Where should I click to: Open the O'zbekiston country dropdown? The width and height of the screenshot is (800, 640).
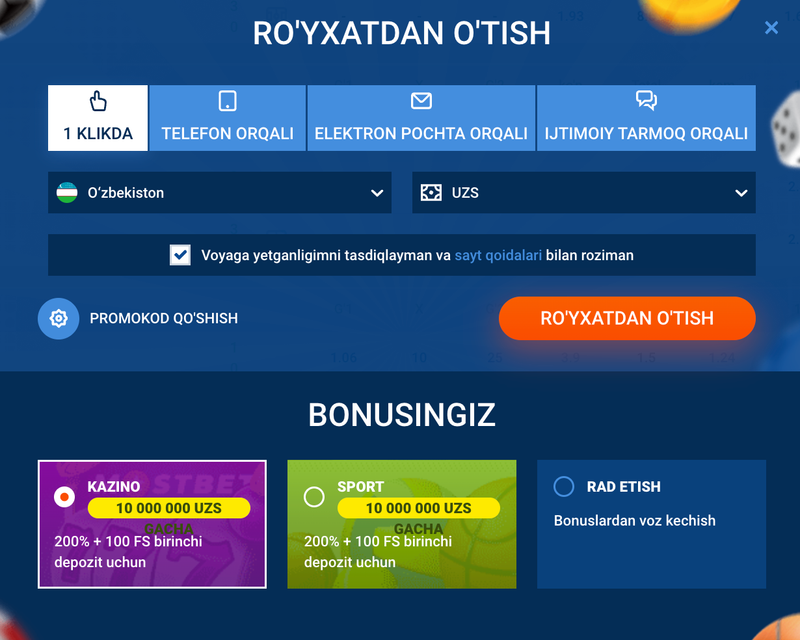click(220, 193)
